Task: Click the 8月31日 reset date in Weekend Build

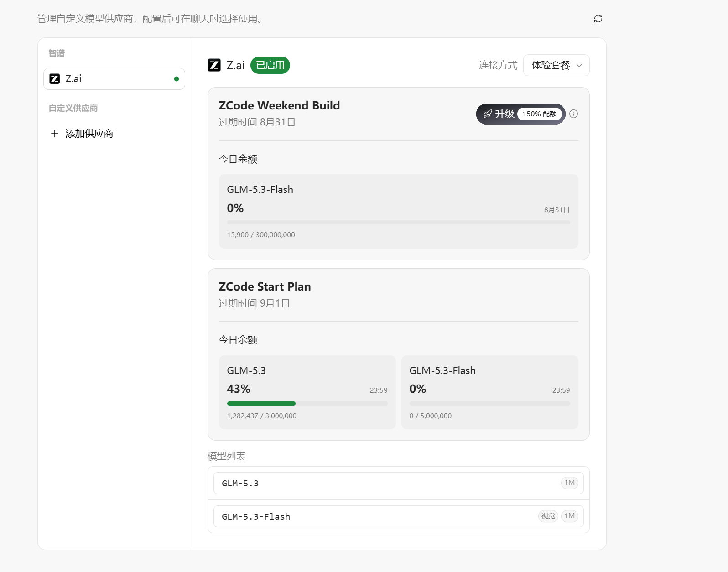Action: 557,210
